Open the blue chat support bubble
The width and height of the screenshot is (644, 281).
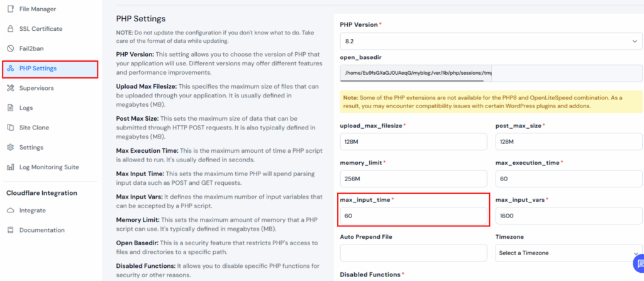[x=639, y=263]
